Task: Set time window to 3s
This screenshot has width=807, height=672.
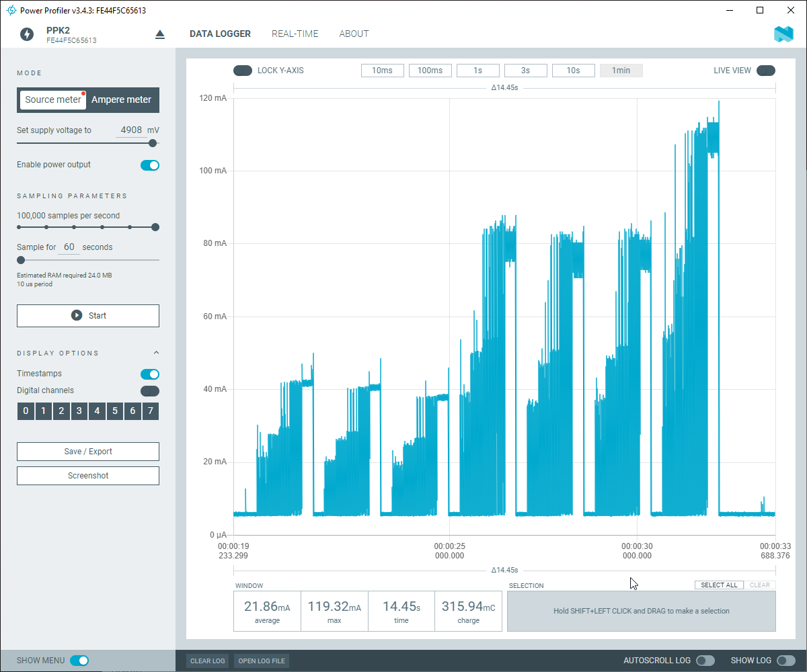Action: point(525,71)
